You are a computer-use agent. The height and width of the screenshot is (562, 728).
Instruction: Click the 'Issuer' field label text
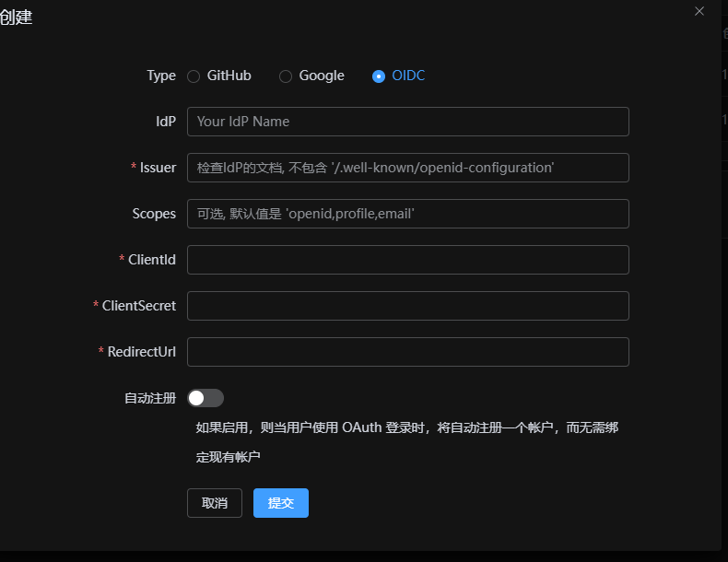(x=158, y=168)
